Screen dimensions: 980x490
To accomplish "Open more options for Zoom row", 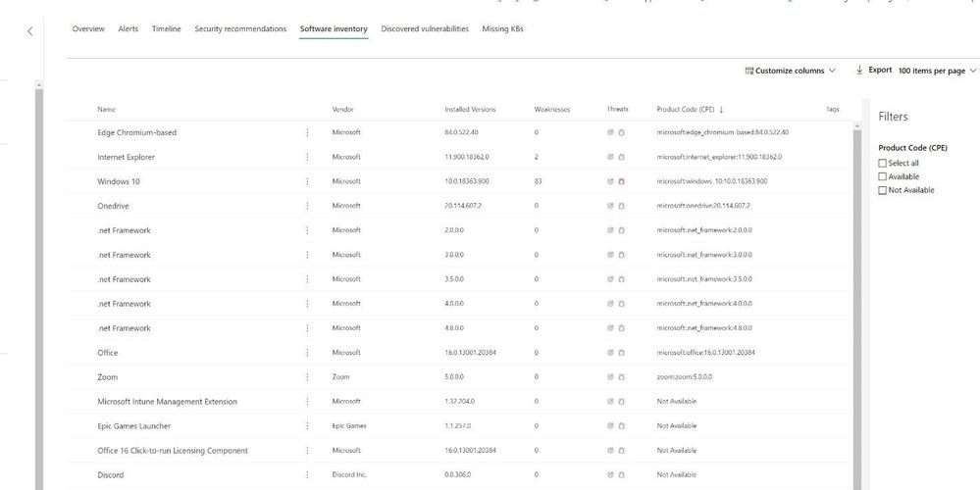I will point(307,377).
